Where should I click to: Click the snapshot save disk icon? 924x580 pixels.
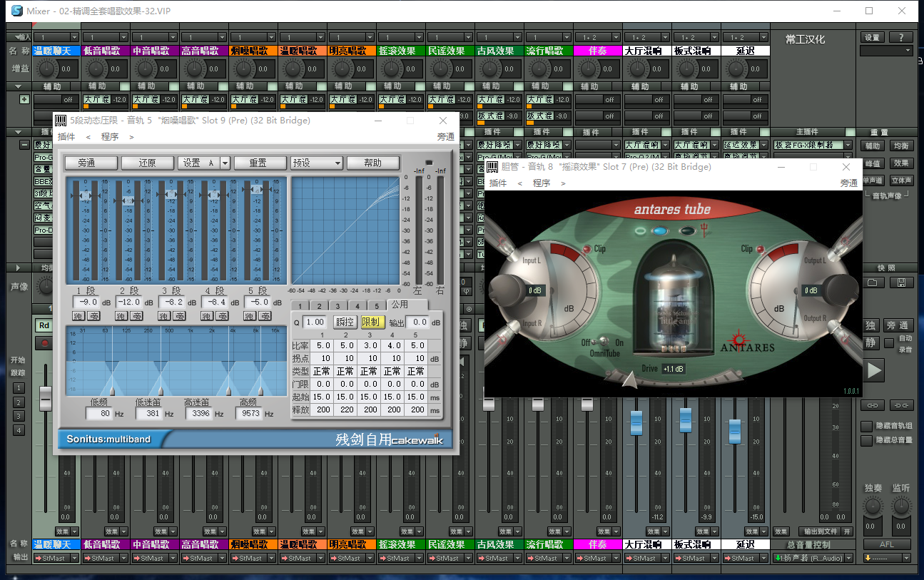902,283
